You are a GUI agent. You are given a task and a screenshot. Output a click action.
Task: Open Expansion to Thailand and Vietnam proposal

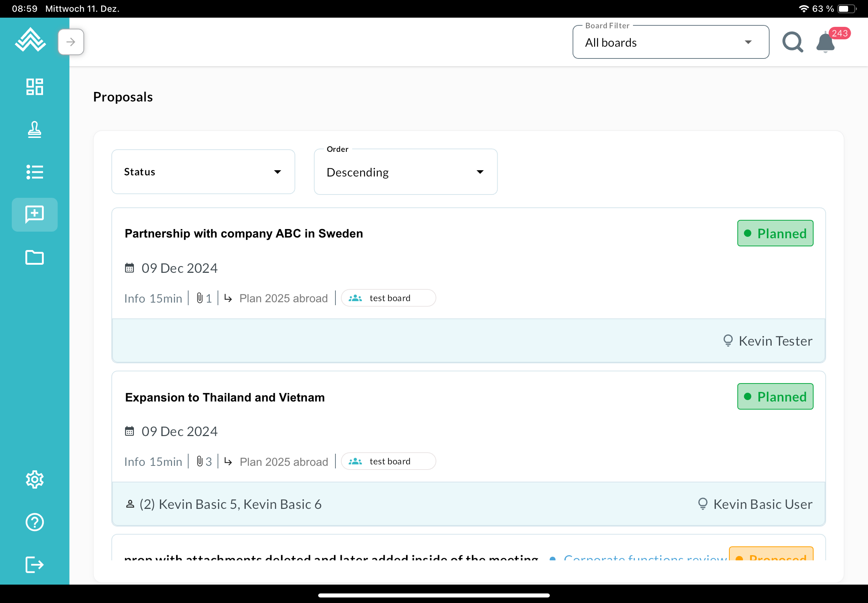point(225,397)
